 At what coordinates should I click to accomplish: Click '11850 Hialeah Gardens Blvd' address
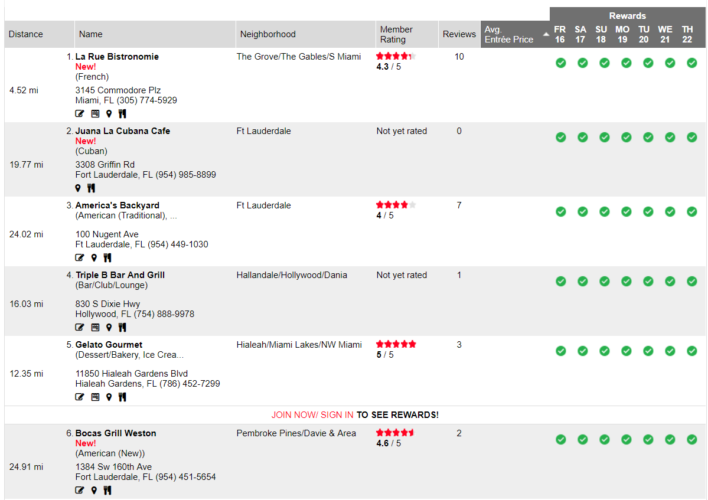coord(131,374)
